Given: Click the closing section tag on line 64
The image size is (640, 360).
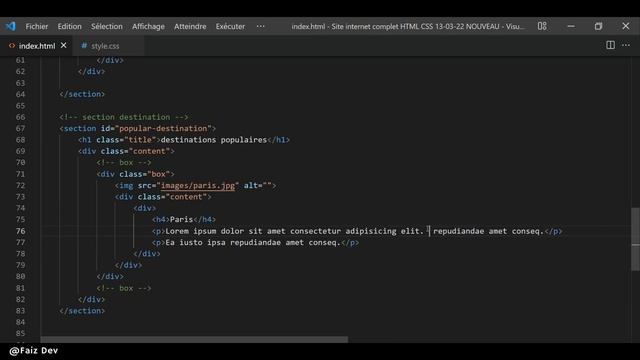Looking at the screenshot, I should [x=82, y=94].
